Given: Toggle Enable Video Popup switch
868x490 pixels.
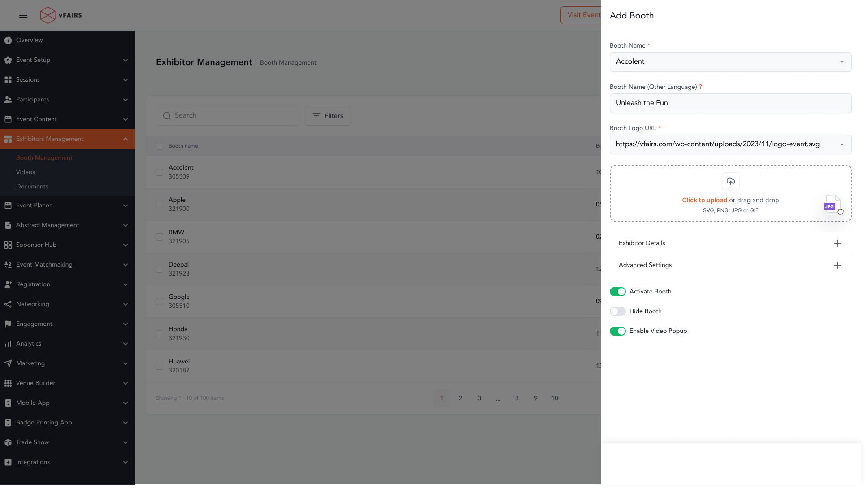Looking at the screenshot, I should pos(617,331).
